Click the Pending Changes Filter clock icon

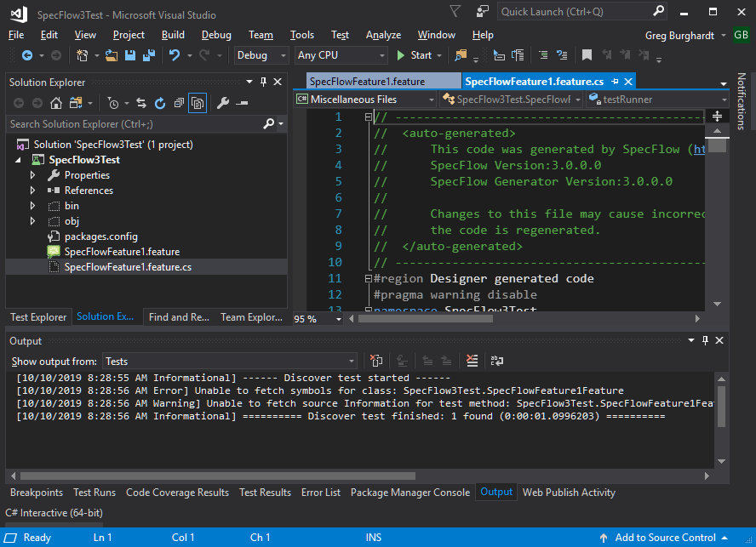pos(113,103)
